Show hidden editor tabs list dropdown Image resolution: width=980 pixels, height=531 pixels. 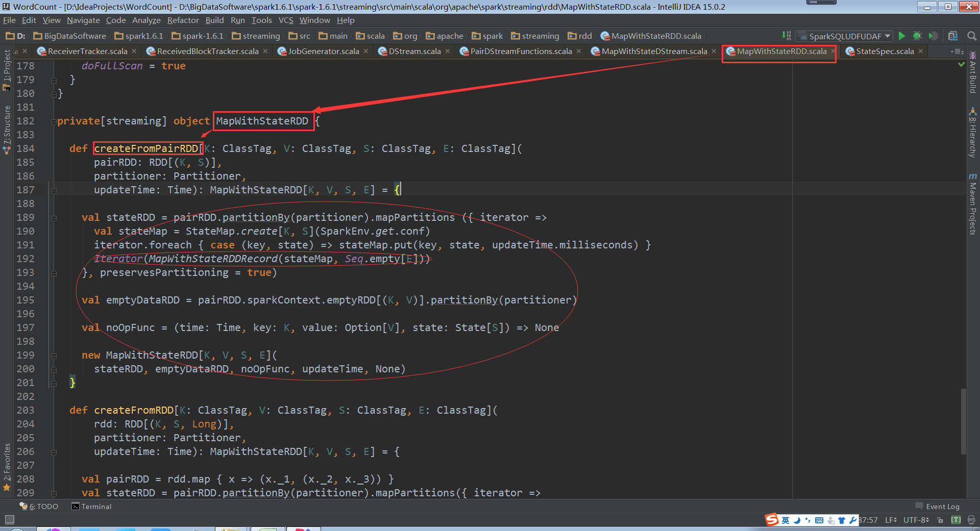click(x=957, y=52)
